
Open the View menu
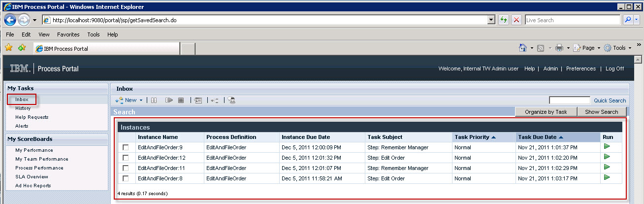pyautogui.click(x=44, y=34)
